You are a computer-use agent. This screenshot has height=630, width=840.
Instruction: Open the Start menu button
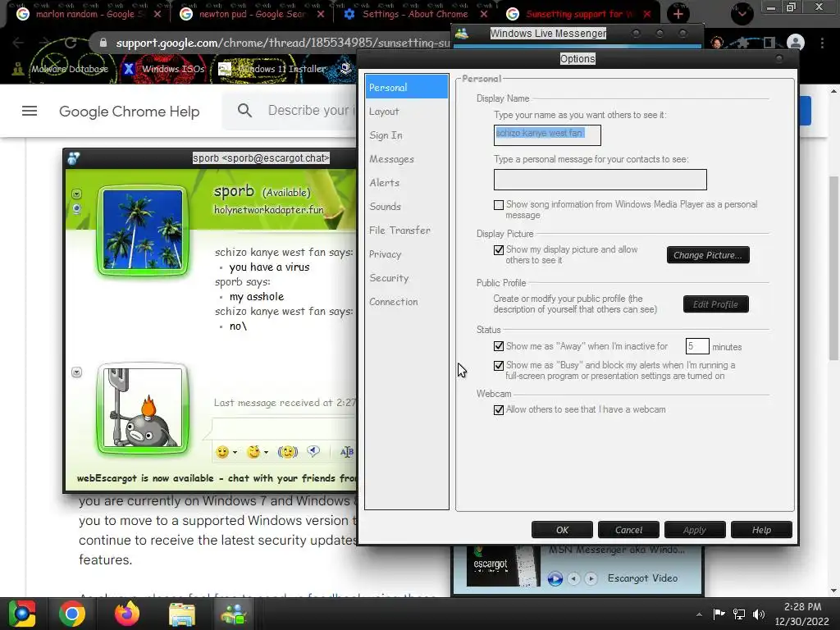[x=22, y=614]
